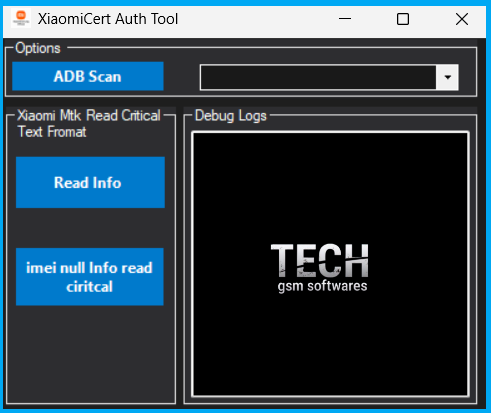Click the XiaomiCert Auth Tool title text
Image resolution: width=491 pixels, height=413 pixels.
coord(108,19)
